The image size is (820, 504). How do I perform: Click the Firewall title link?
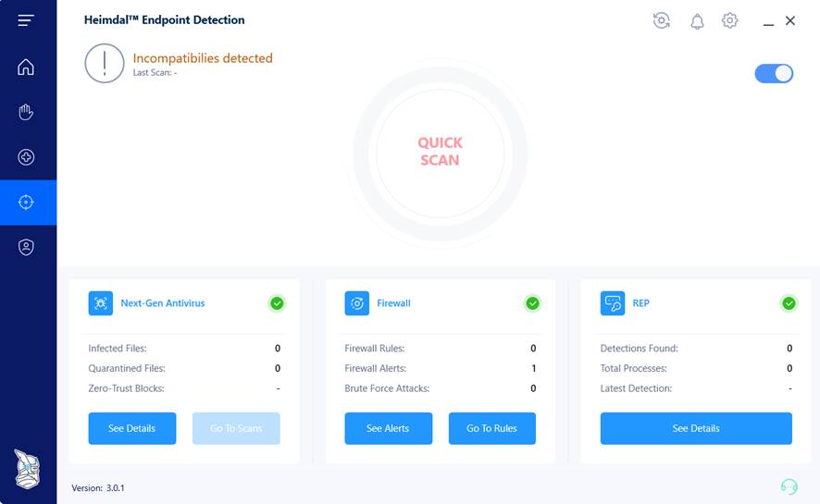(x=393, y=303)
